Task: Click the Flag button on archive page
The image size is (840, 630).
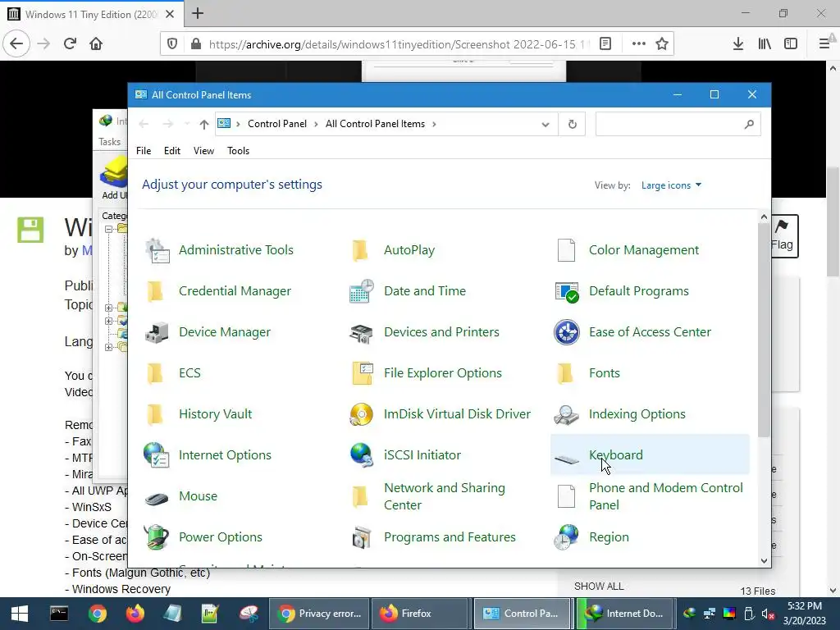Action: 782,236
